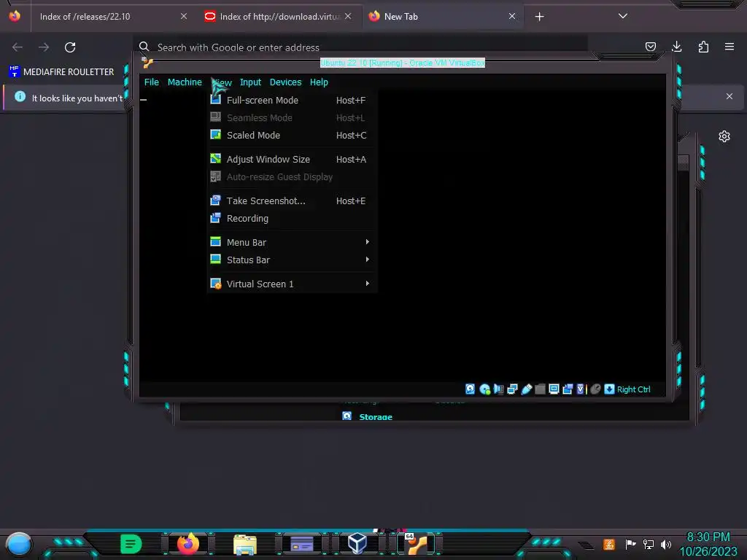Click the Right Ctrl host key label
747x560 pixels.
coord(634,389)
